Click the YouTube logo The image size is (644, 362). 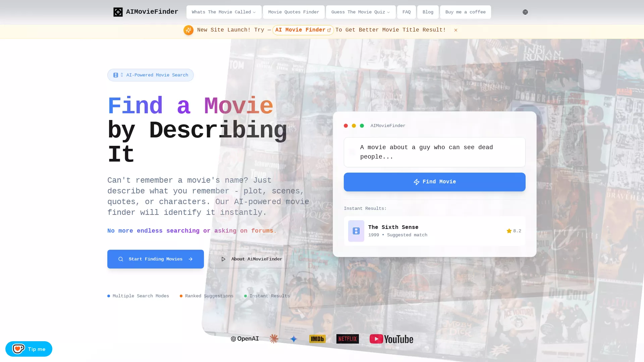(391, 339)
